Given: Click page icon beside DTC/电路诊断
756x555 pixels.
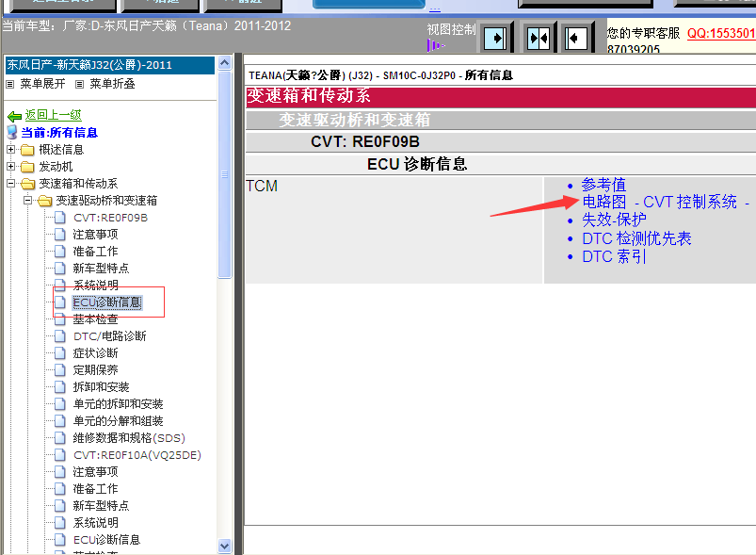Looking at the screenshot, I should 60,336.
